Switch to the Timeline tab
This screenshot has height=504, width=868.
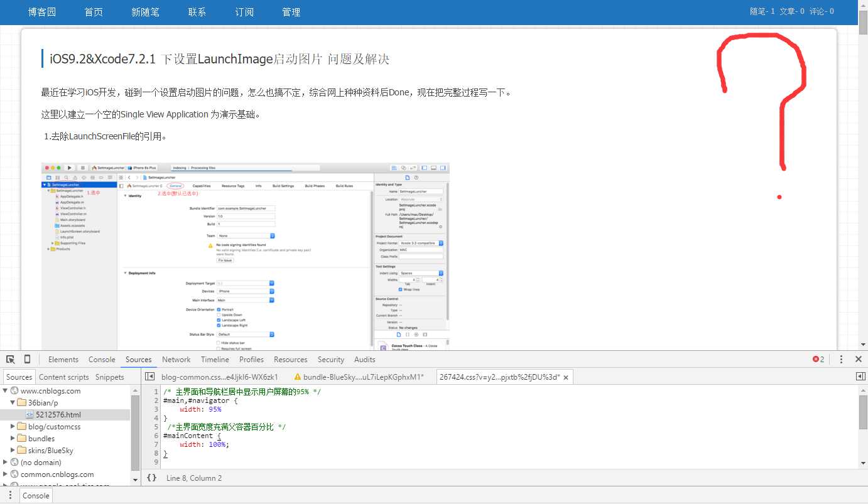215,360
